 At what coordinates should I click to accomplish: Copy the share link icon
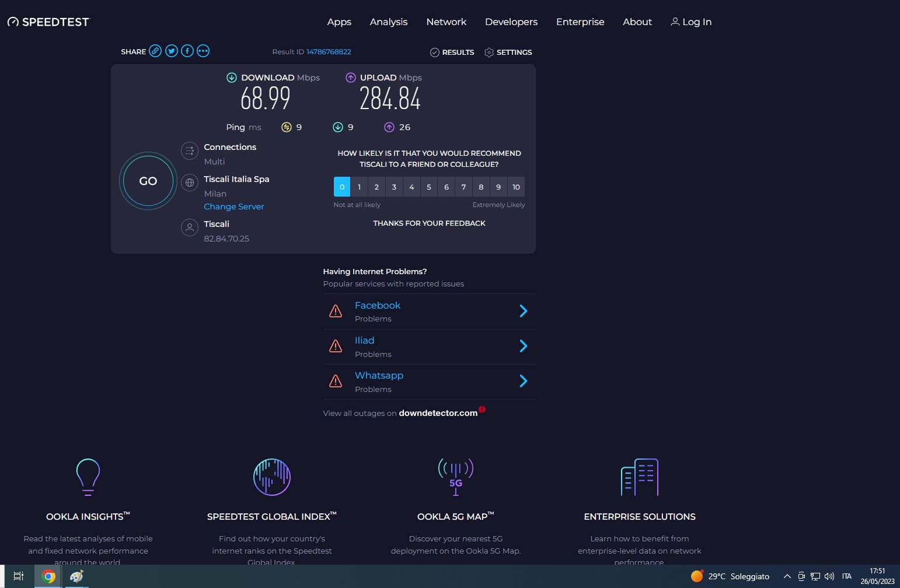point(155,51)
